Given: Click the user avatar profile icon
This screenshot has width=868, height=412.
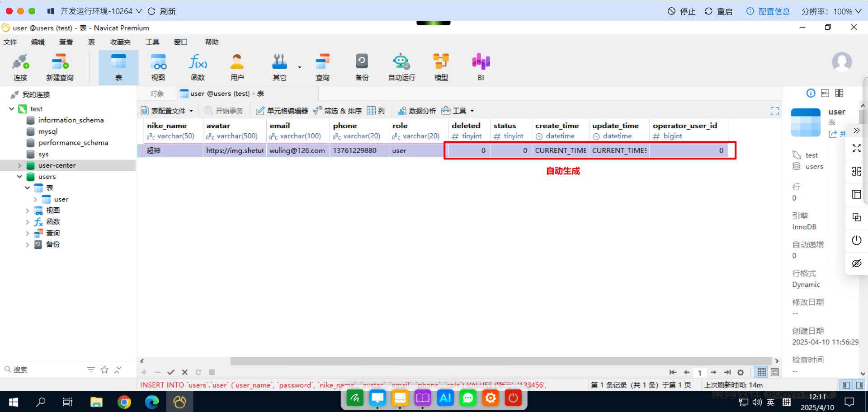Looking at the screenshot, I should coord(842,62).
